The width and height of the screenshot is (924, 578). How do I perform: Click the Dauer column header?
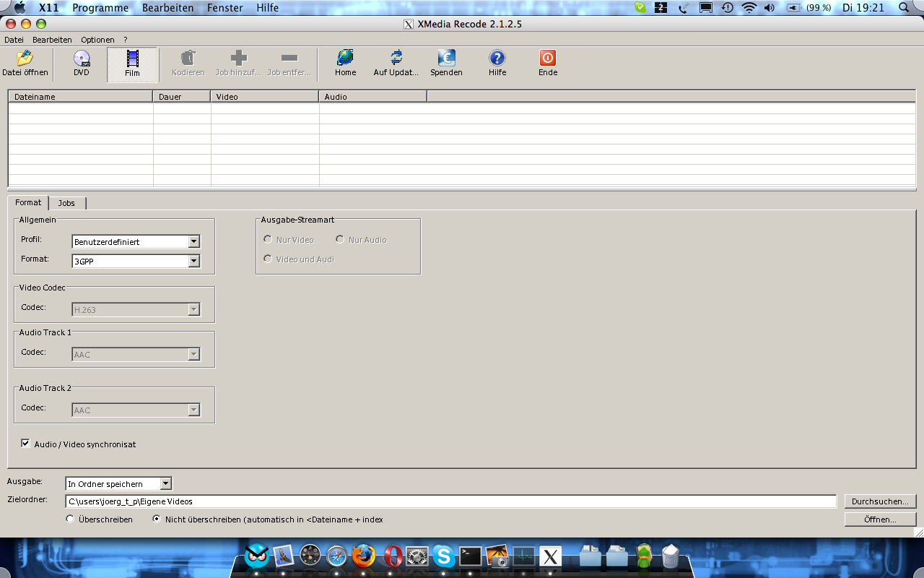[182, 96]
